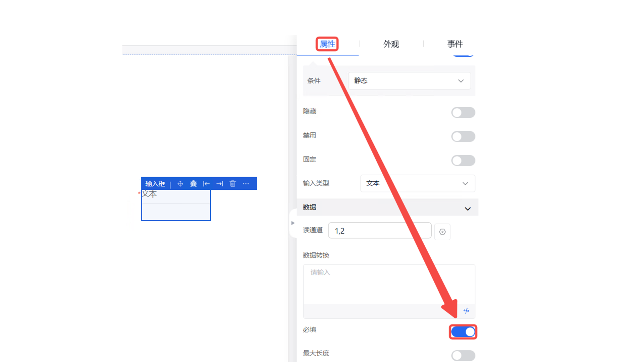Click the 数据转换 text area
644x362 pixels.
pos(389,284)
